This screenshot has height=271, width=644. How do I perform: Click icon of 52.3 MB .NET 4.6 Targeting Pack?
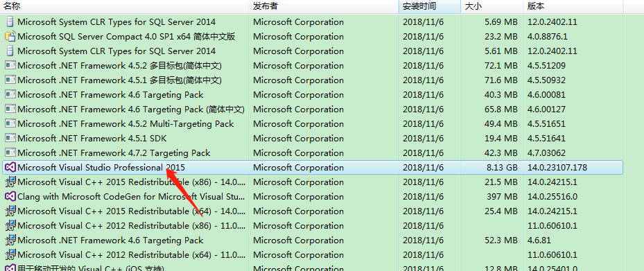coord(10,241)
